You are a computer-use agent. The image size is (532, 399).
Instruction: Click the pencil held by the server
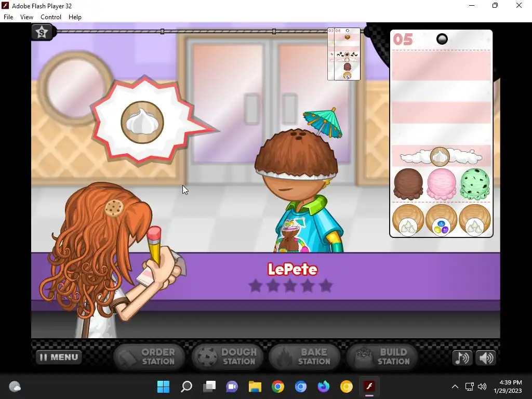point(155,245)
